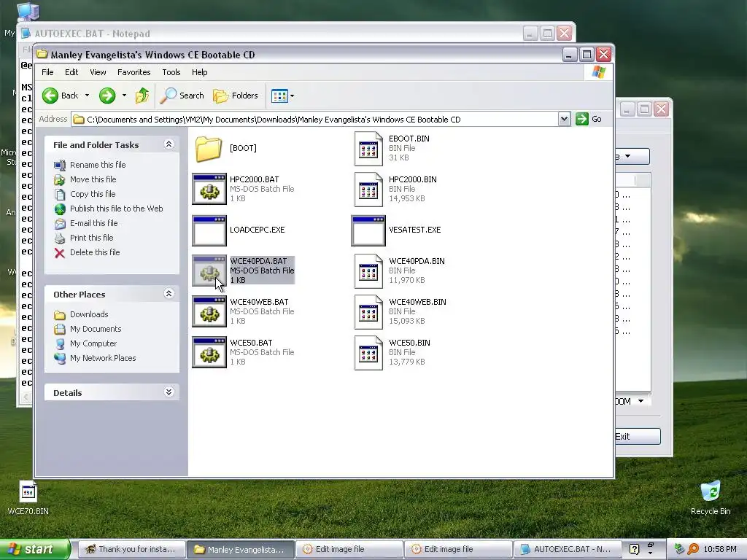Select the VESATEST.EXE program icon
This screenshot has width=747, height=560.
368,230
